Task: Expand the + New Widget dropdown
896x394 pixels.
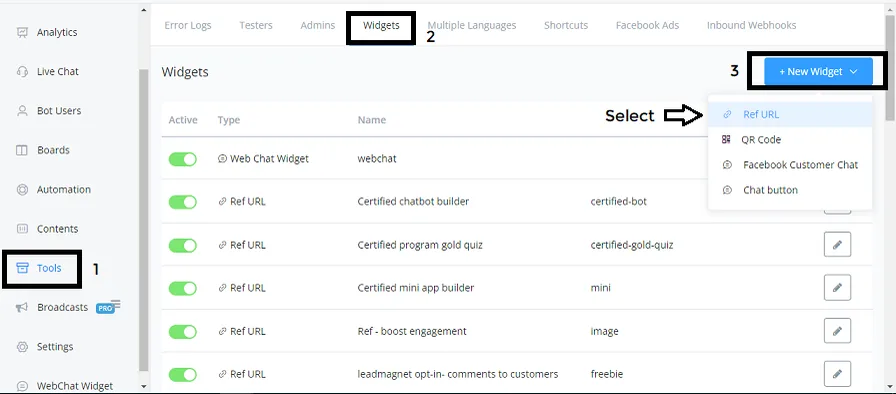Action: [x=818, y=71]
